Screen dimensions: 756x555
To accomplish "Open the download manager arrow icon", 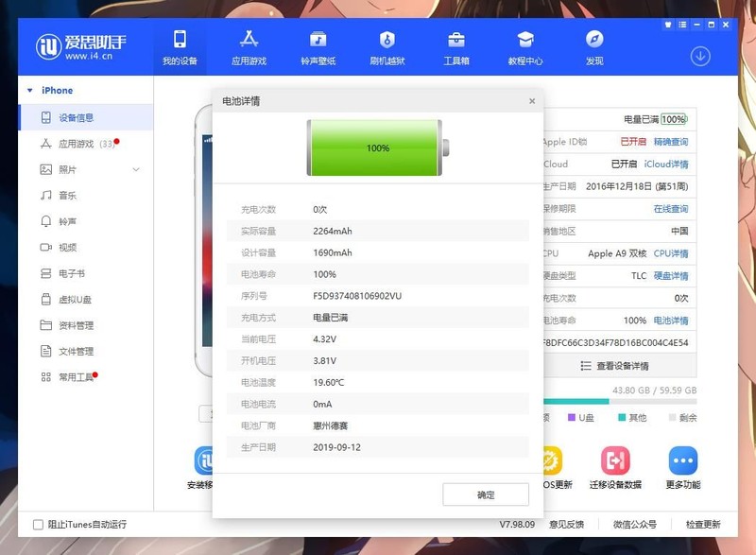I will pos(700,57).
